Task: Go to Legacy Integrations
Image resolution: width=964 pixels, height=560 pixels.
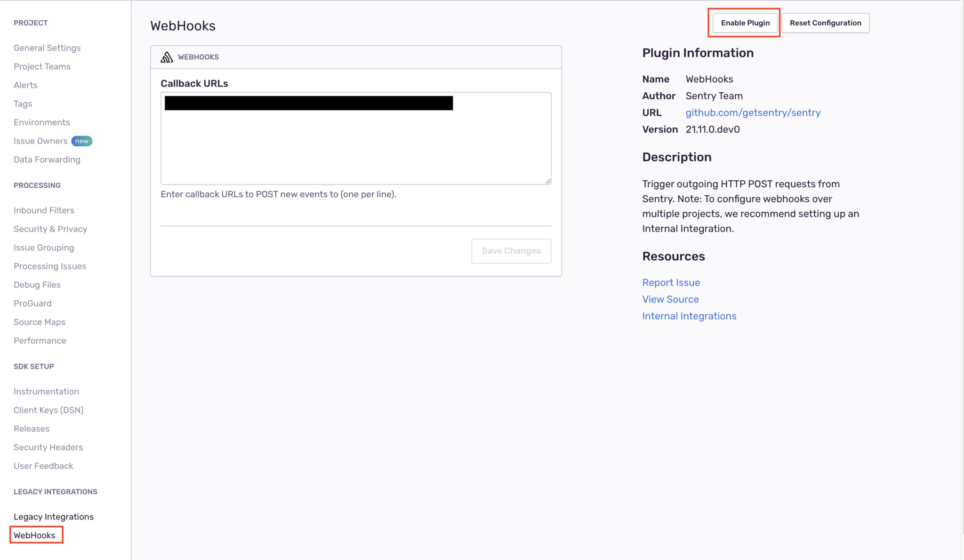Action: 53,516
